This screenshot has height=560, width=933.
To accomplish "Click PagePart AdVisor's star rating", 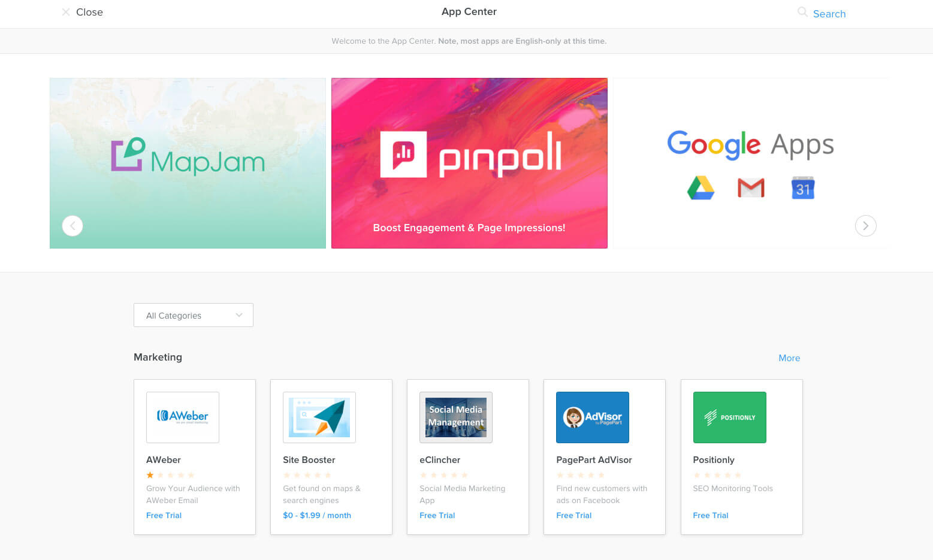I will coord(580,475).
